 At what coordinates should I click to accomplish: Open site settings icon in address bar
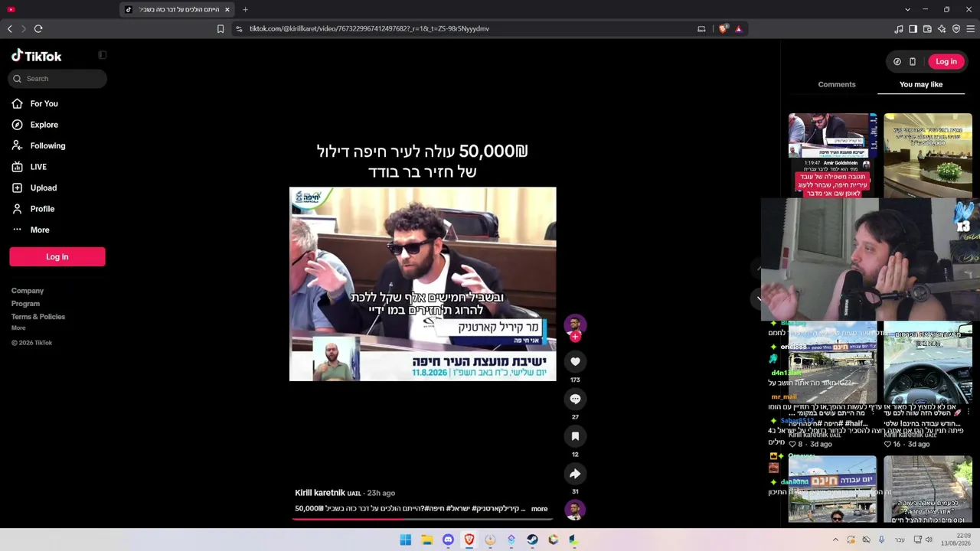click(239, 29)
